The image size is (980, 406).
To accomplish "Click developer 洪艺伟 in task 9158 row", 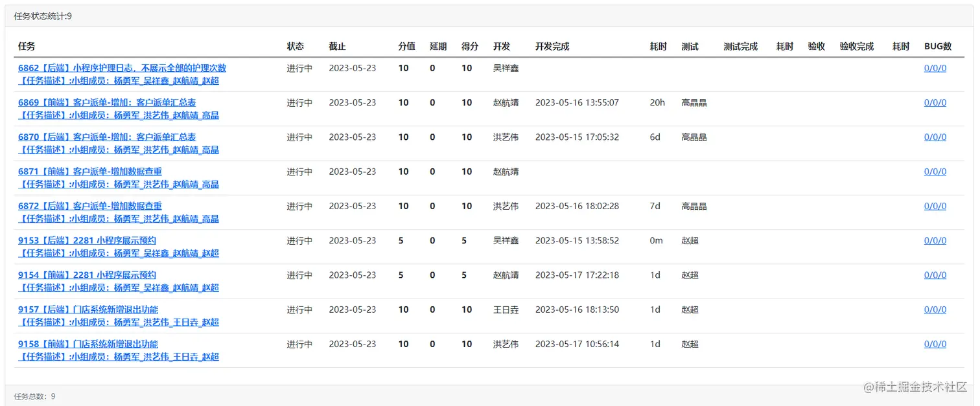I will click(506, 344).
